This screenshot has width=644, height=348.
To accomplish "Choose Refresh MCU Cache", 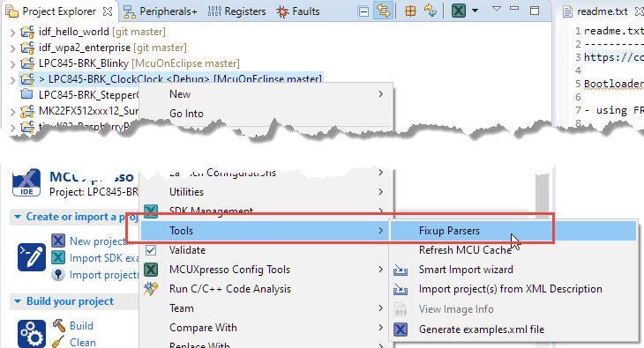I will 513,250.
